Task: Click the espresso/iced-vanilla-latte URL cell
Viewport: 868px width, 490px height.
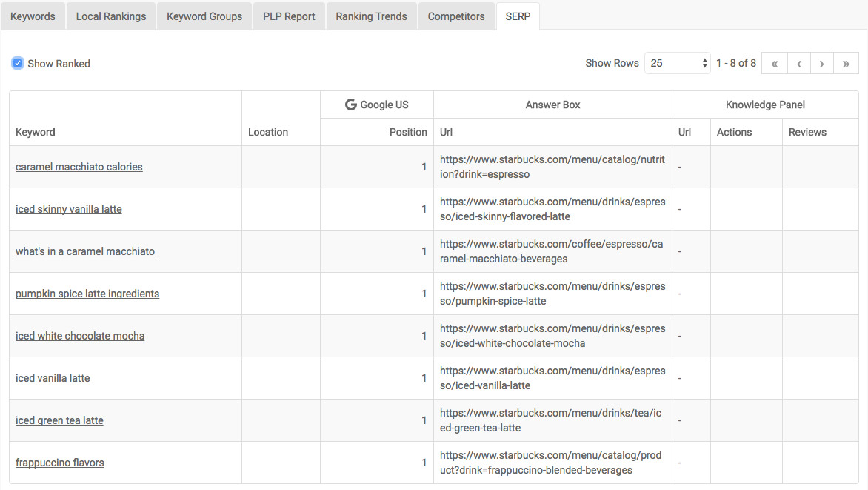Action: (552, 378)
